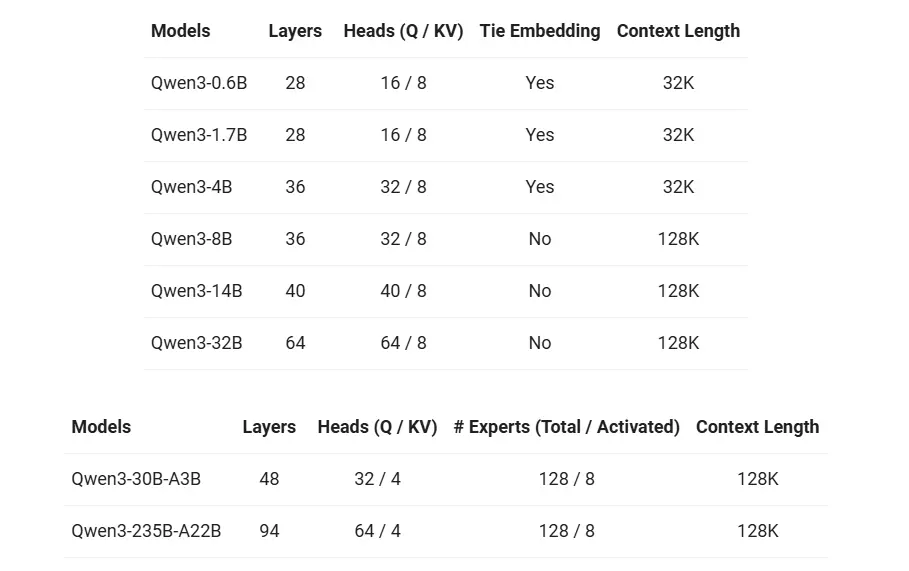
Task: Click the Tie Embedding column header
Action: (x=540, y=31)
